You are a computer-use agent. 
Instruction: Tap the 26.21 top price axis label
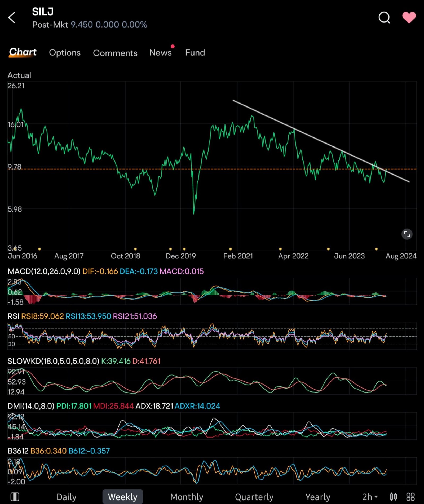pos(16,86)
